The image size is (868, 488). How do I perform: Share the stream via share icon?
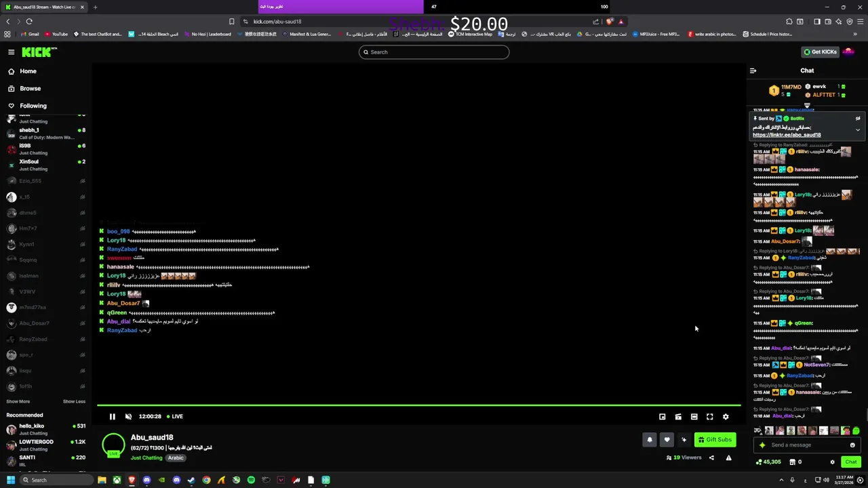click(x=711, y=457)
